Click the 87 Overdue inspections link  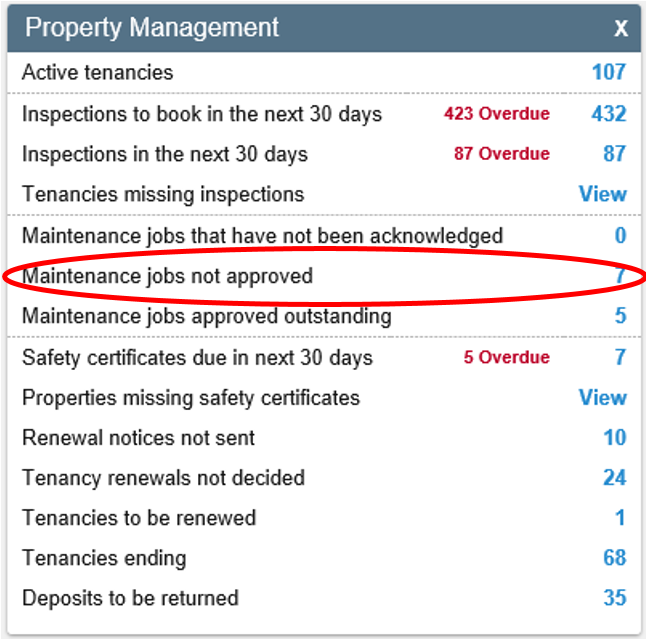click(502, 154)
